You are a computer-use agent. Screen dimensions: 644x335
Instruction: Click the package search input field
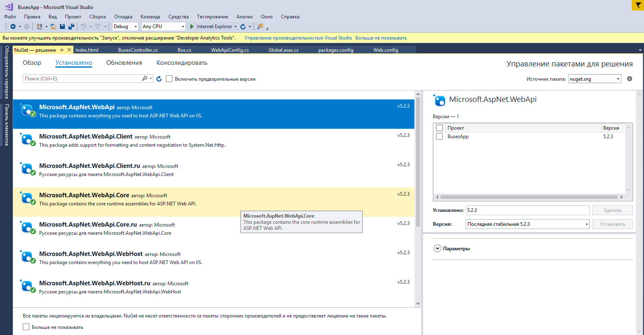82,79
